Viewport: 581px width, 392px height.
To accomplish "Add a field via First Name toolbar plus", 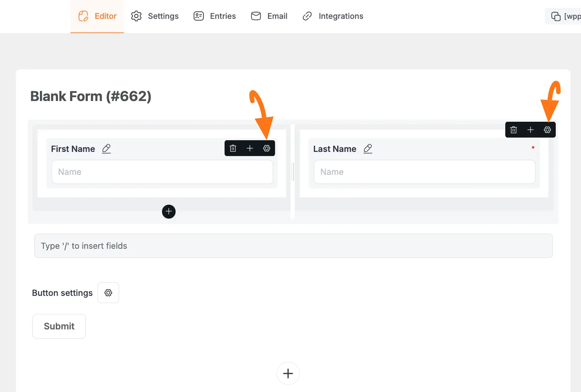I will click(x=250, y=148).
